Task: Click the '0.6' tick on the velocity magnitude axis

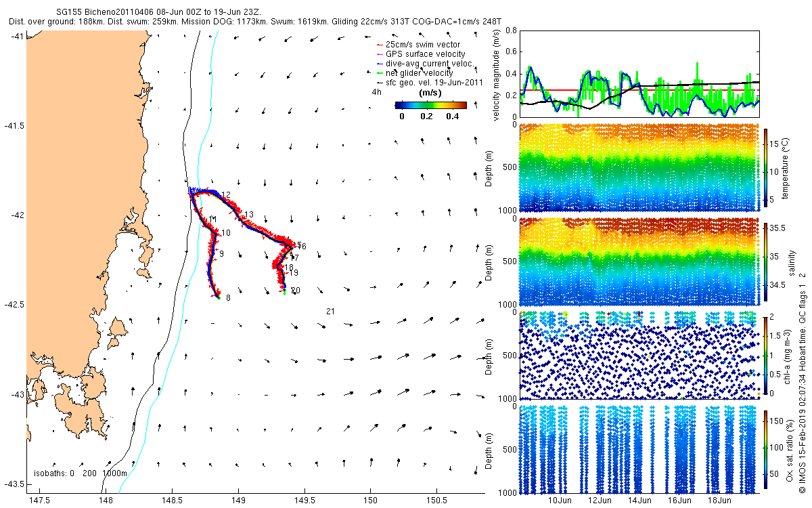Action: click(x=512, y=52)
